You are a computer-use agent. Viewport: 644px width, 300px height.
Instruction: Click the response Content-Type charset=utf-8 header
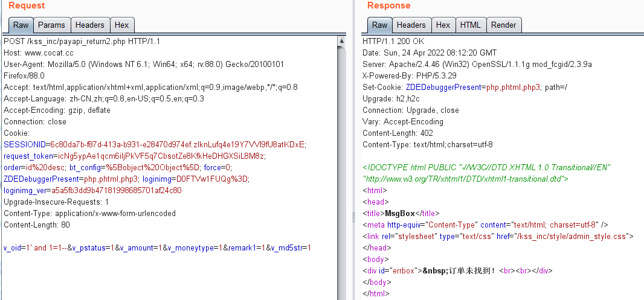tap(428, 145)
